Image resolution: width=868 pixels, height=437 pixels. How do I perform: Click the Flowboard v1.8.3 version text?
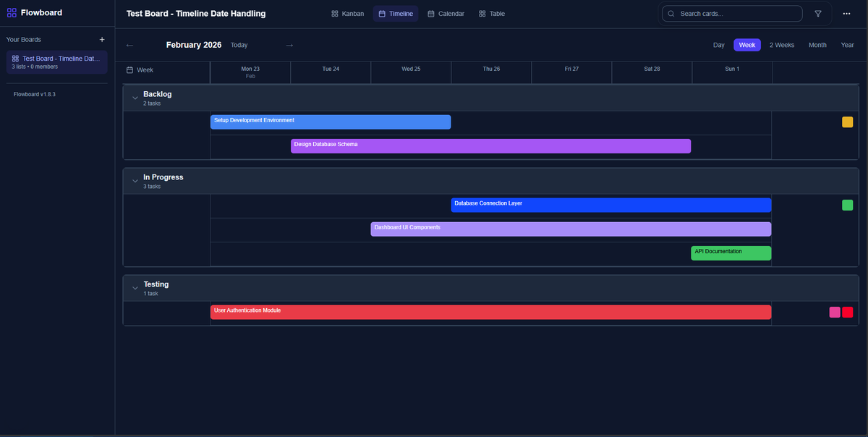point(35,94)
